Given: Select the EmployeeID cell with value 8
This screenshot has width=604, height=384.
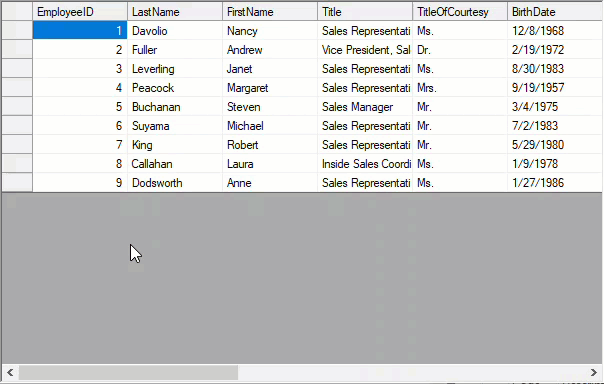Looking at the screenshot, I should point(80,164).
